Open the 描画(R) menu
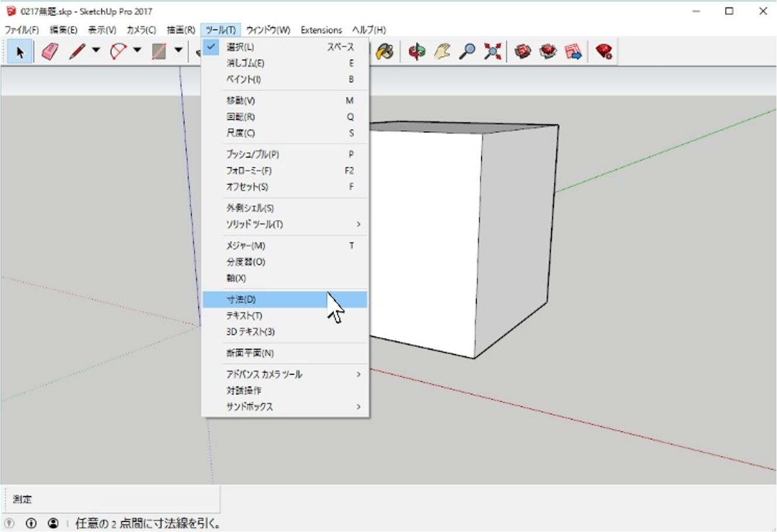Image resolution: width=777 pixels, height=532 pixels. point(181,30)
